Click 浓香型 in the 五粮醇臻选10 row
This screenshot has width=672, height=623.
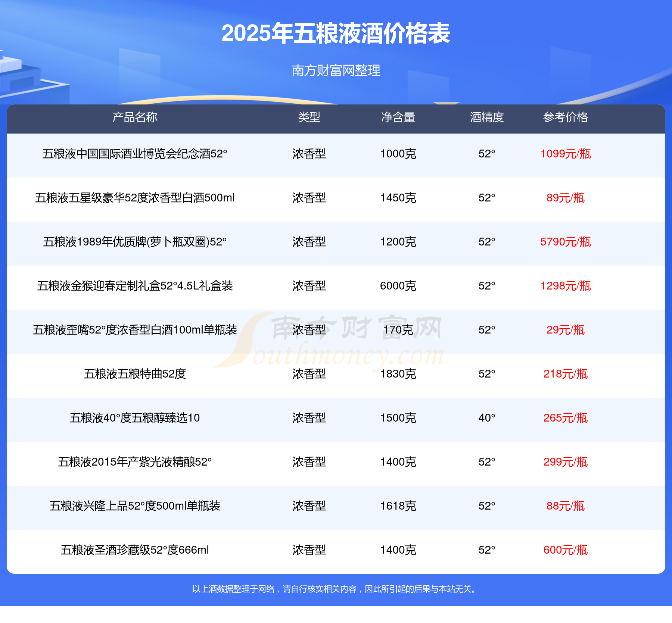(309, 418)
